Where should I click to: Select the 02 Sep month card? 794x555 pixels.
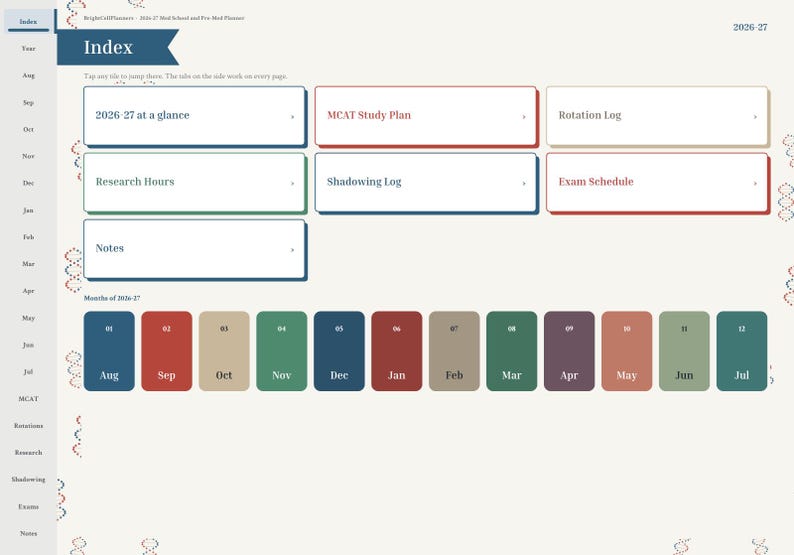pos(167,351)
